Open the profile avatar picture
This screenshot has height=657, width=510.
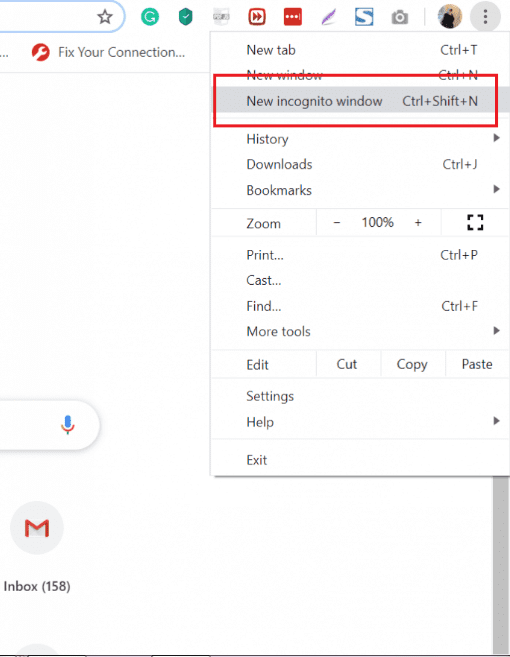coord(450,16)
